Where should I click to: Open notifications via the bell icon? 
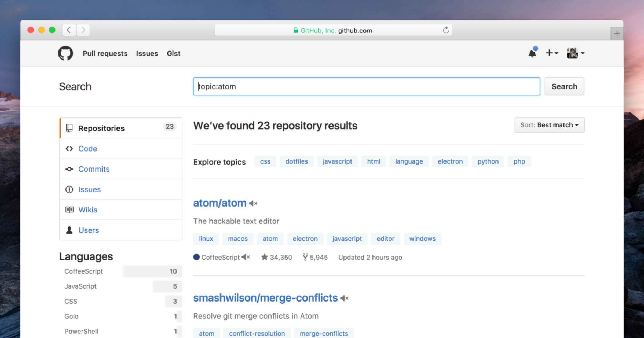click(x=532, y=53)
